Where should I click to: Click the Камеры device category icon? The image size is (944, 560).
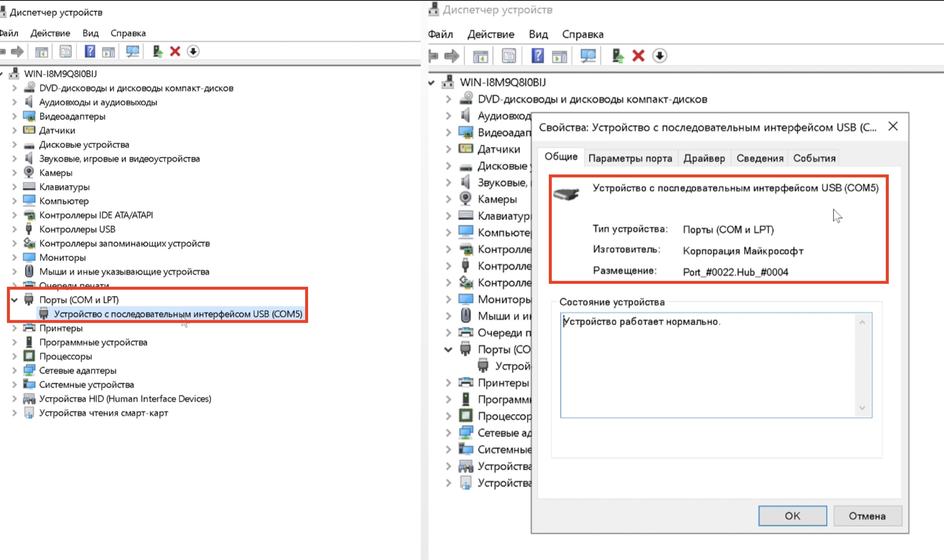28,173
